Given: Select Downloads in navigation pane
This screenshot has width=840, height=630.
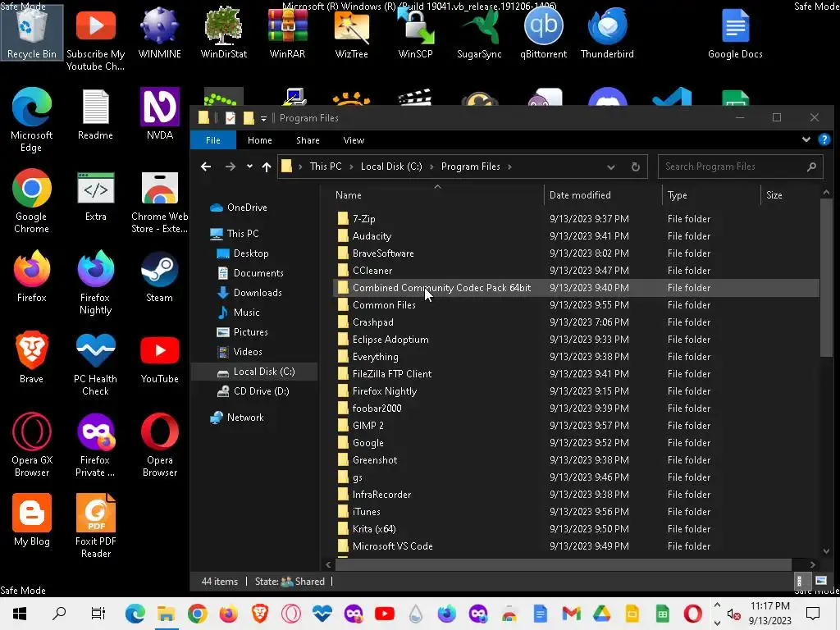Looking at the screenshot, I should (x=257, y=293).
